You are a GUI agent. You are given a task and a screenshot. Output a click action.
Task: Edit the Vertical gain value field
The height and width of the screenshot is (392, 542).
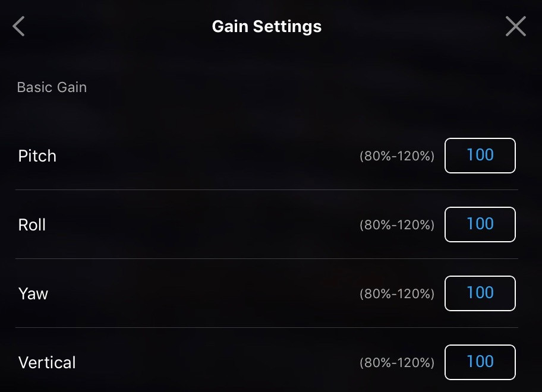pyautogui.click(x=480, y=362)
